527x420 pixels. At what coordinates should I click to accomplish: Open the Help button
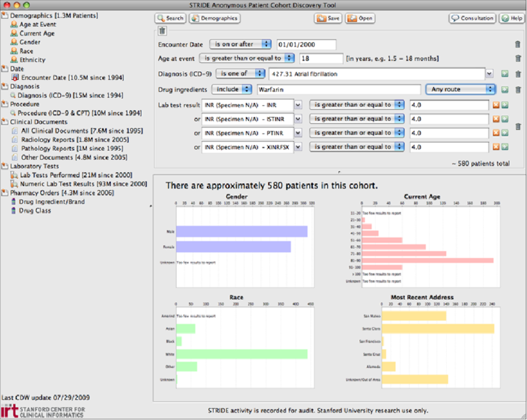(x=511, y=18)
